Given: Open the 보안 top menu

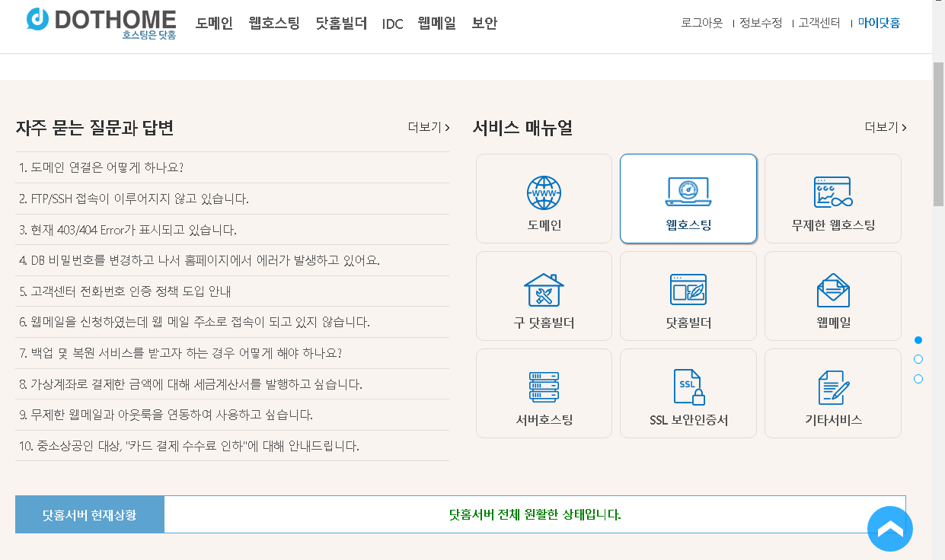Looking at the screenshot, I should point(484,24).
